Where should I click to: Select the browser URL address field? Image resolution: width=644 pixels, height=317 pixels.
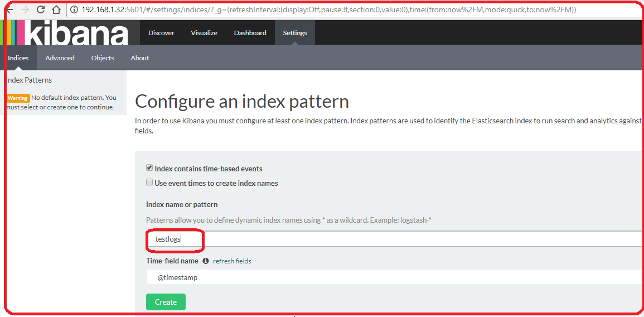355,9
